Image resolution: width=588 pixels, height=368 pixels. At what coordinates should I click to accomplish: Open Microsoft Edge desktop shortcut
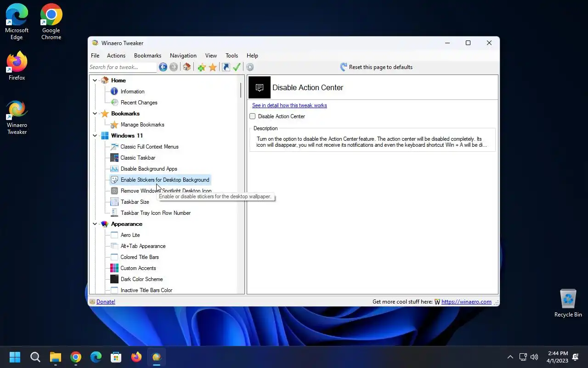[x=17, y=22]
